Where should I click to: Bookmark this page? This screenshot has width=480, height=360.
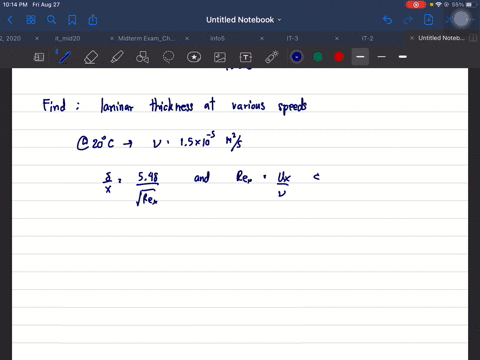(72, 20)
